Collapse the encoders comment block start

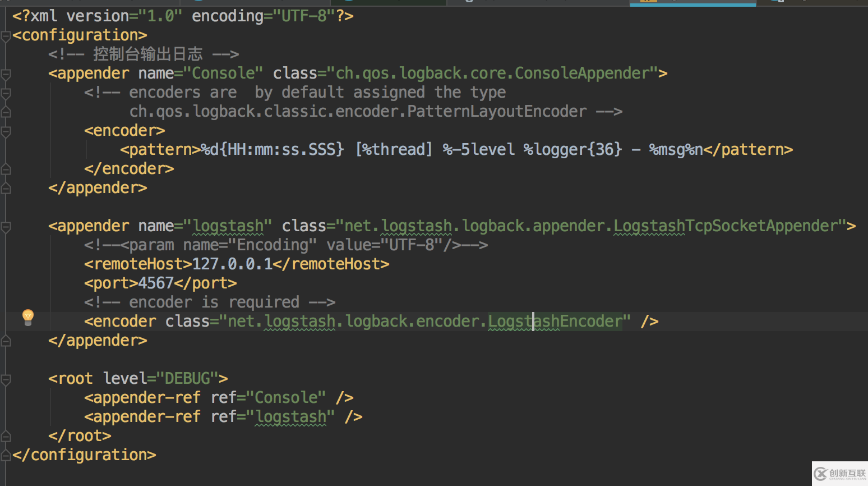(6, 93)
